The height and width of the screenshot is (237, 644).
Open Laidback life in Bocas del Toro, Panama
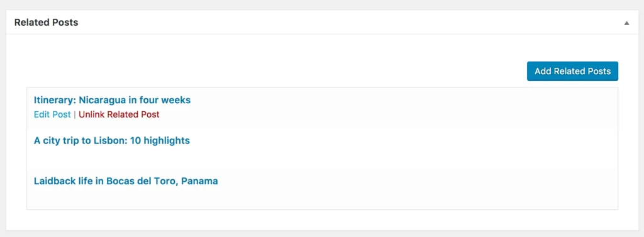[x=126, y=181]
